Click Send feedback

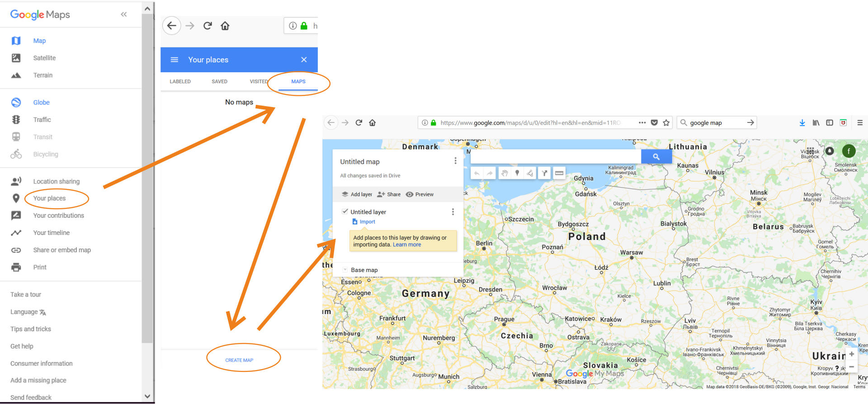[x=31, y=398]
